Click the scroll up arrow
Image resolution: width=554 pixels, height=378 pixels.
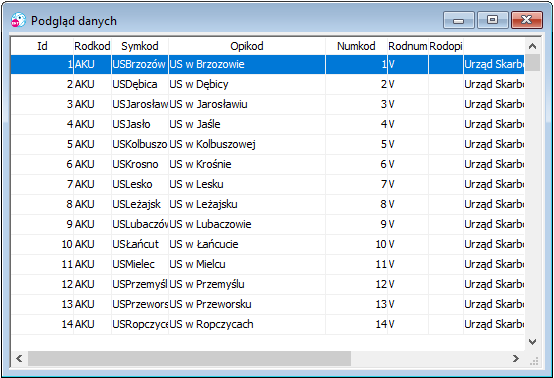(x=532, y=46)
